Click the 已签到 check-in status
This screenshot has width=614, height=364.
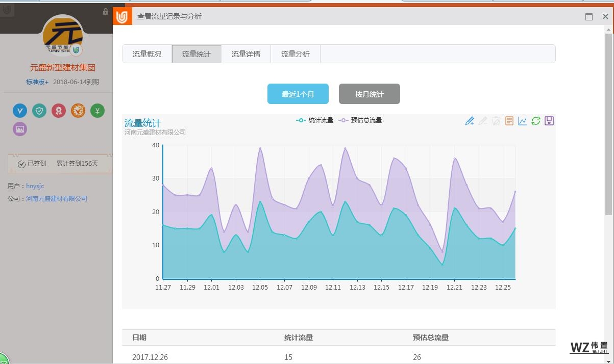(32, 164)
